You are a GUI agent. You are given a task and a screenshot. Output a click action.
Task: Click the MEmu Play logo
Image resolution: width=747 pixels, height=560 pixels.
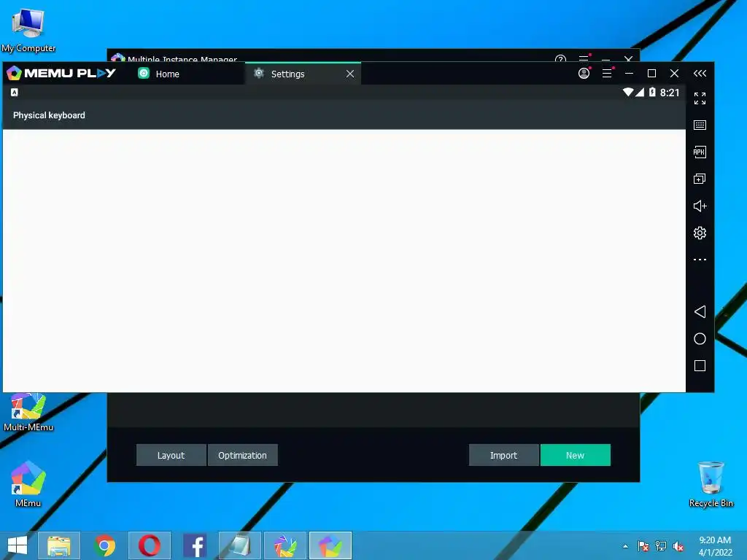coord(61,73)
